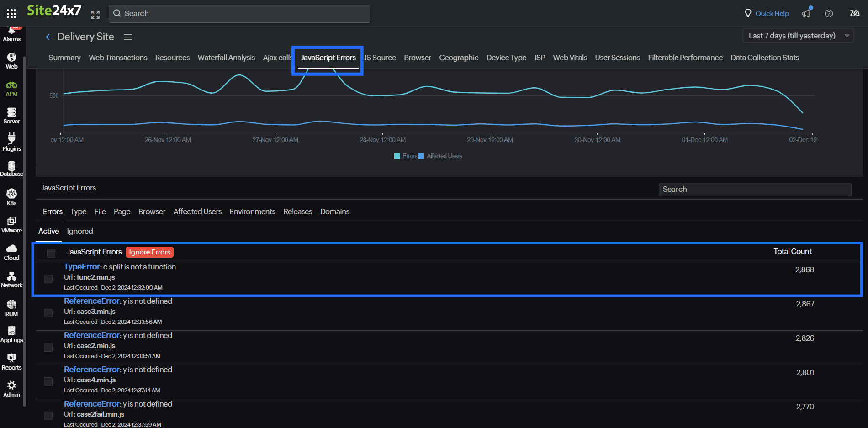
Task: Switch to the Summary tab
Action: coord(64,58)
